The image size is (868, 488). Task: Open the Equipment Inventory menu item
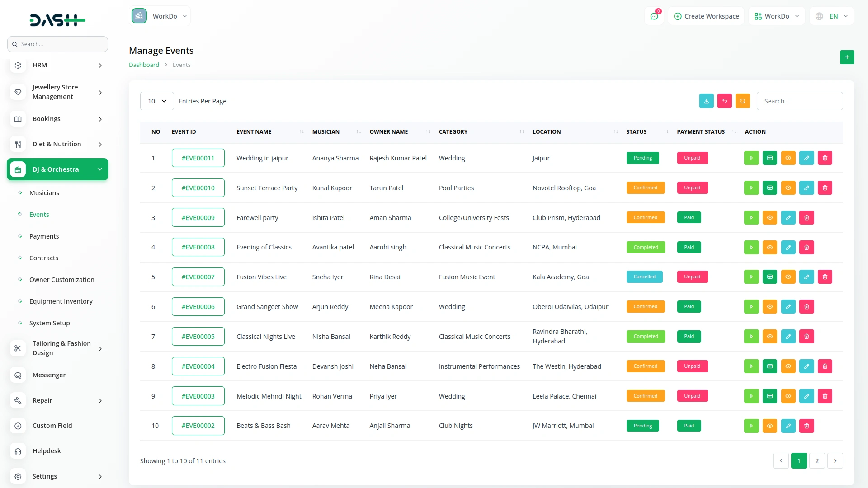pos(61,301)
